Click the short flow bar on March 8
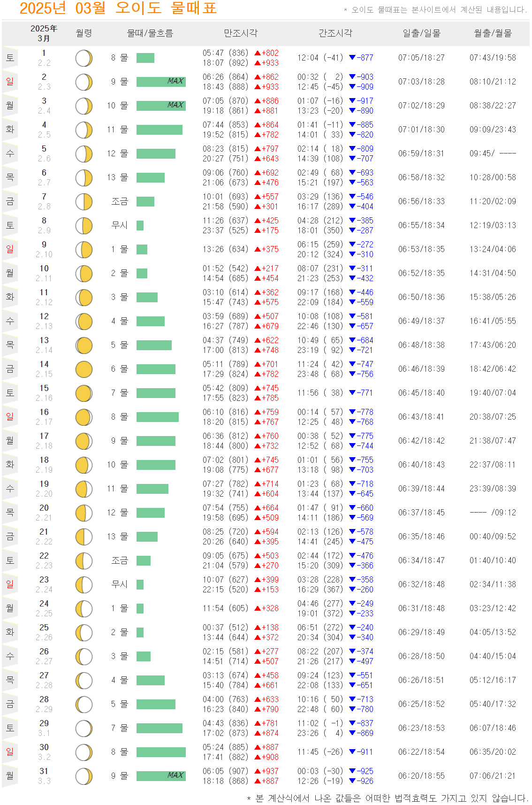The image size is (532, 805). 140,225
